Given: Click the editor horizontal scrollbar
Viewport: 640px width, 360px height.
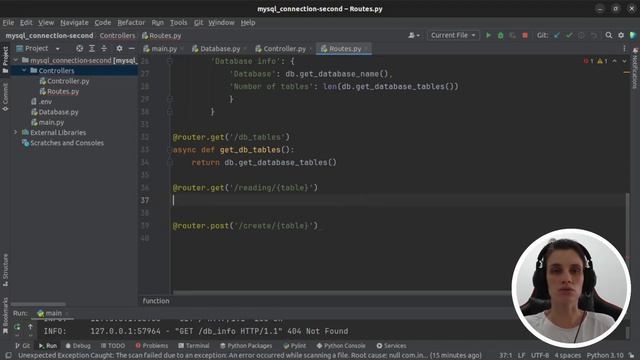Looking at the screenshot, I should (x=342, y=292).
